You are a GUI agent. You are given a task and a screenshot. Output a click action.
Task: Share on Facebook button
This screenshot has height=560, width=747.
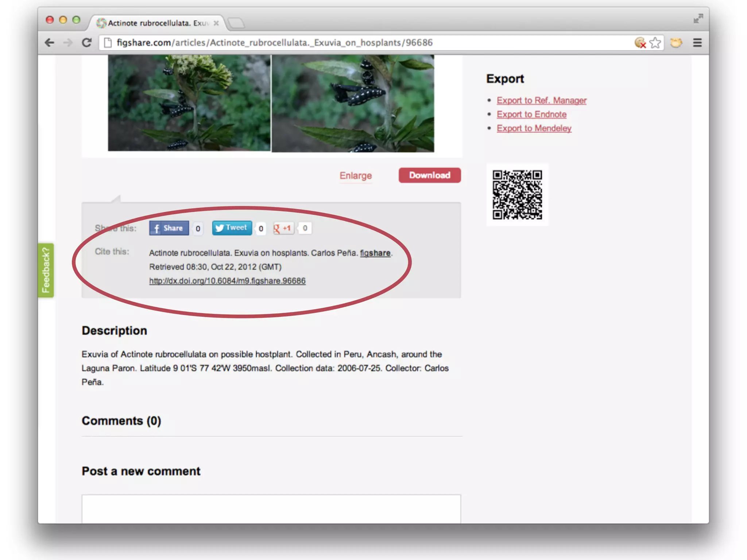(169, 228)
